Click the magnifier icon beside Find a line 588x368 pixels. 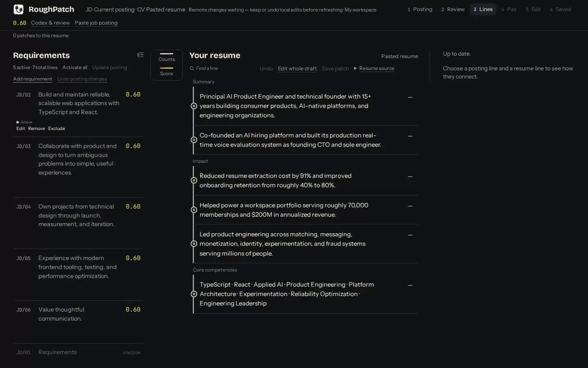coord(192,69)
